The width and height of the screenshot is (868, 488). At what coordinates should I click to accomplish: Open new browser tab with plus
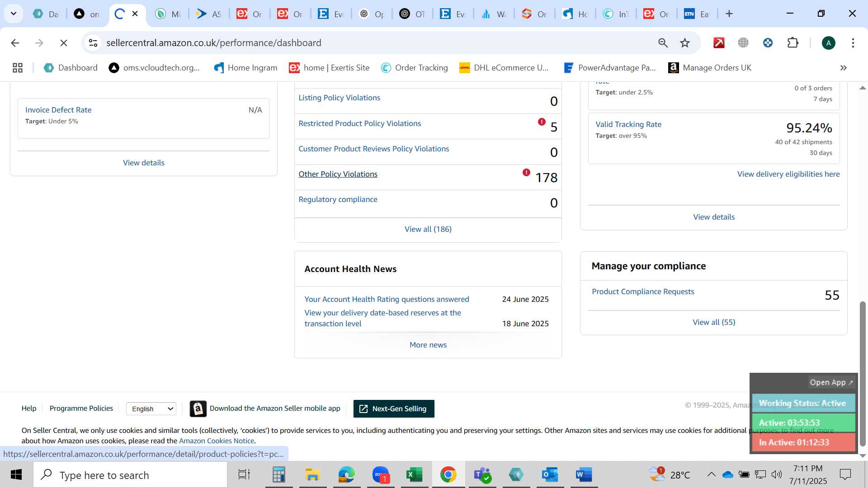tap(729, 14)
